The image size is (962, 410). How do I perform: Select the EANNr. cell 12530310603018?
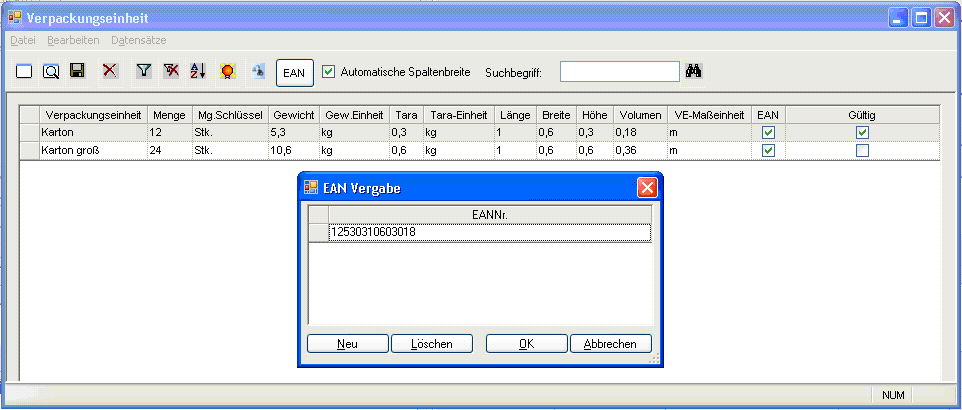[x=490, y=232]
